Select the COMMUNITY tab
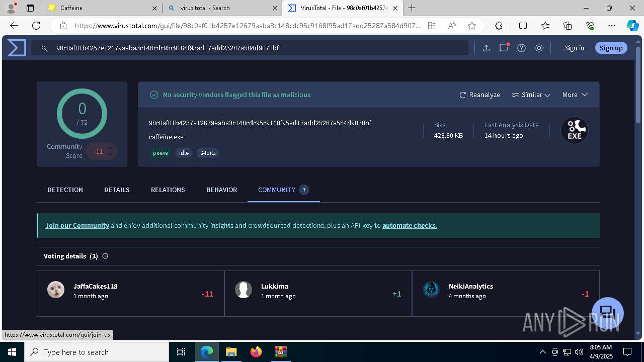 (283, 190)
